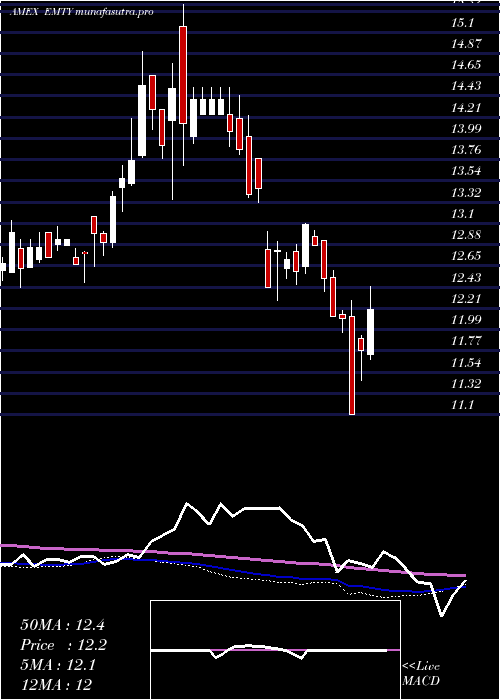Click the 5MA : 12.1 indicator text
The height and width of the screenshot is (700, 500).
tap(58, 665)
